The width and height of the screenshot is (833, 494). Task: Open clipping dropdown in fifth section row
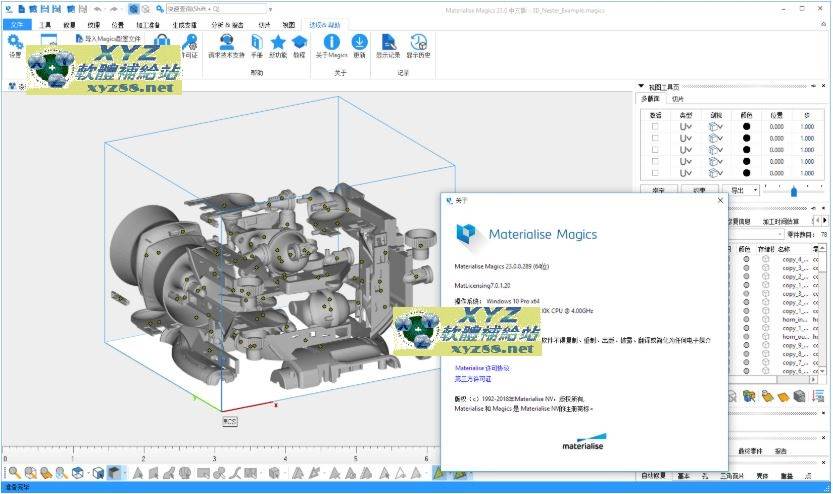coord(716,173)
